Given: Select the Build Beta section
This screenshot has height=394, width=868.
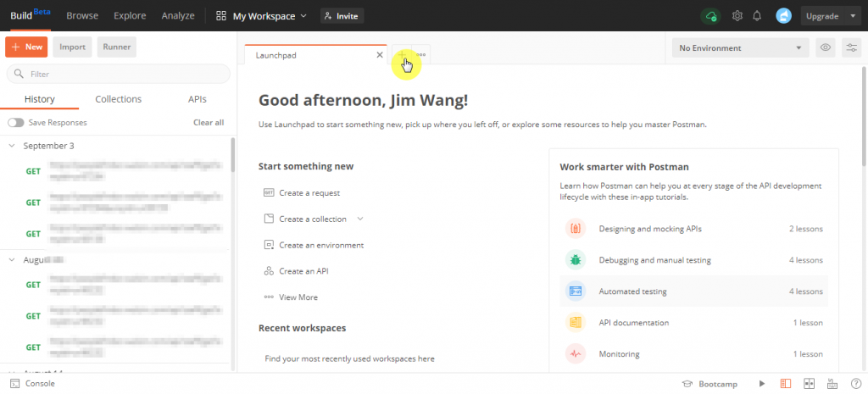Looking at the screenshot, I should 31,15.
